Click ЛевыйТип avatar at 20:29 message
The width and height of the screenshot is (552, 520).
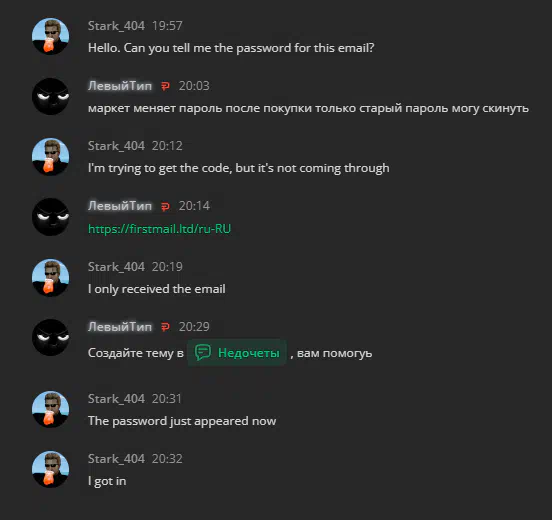tap(50, 337)
